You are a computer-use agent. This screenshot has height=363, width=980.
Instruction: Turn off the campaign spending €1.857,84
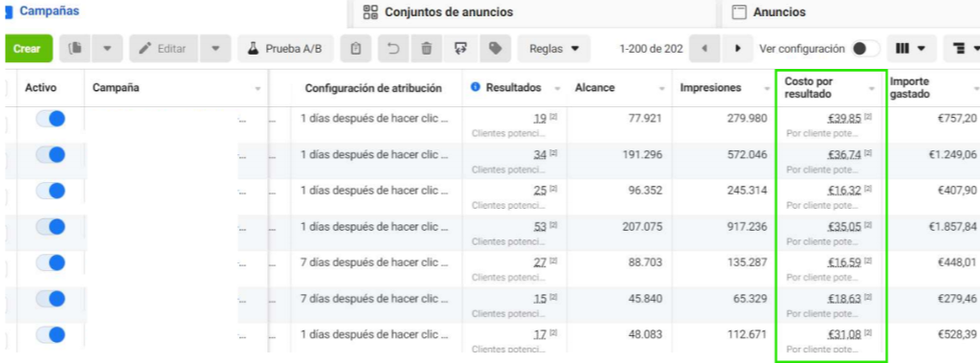coord(51,227)
